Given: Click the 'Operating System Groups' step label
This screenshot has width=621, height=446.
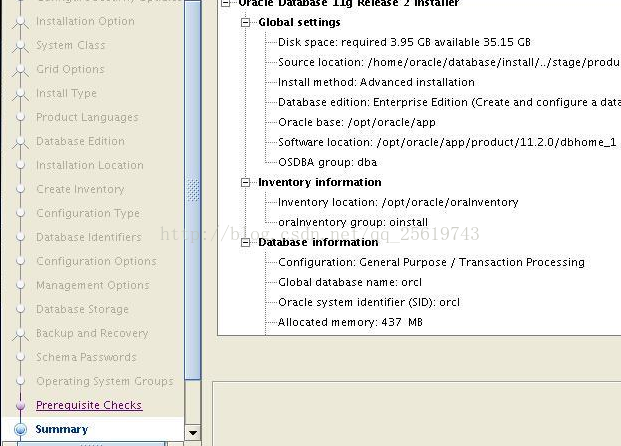Looking at the screenshot, I should click(x=105, y=381).
